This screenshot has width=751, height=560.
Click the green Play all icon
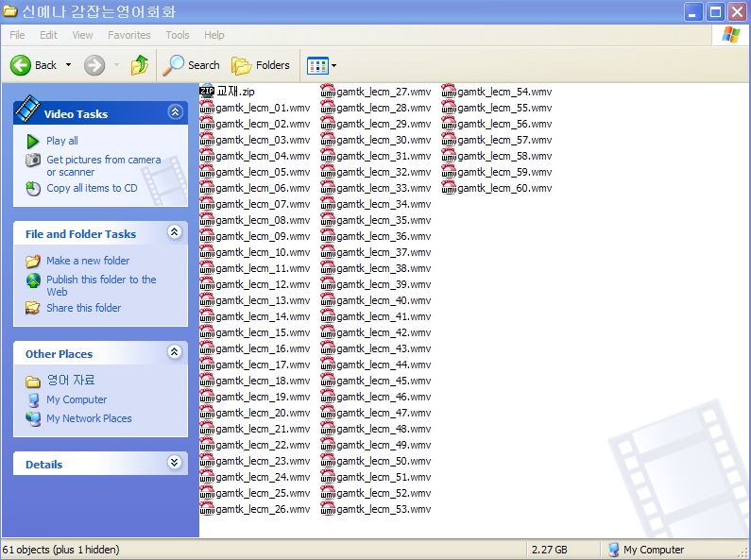[x=32, y=142]
